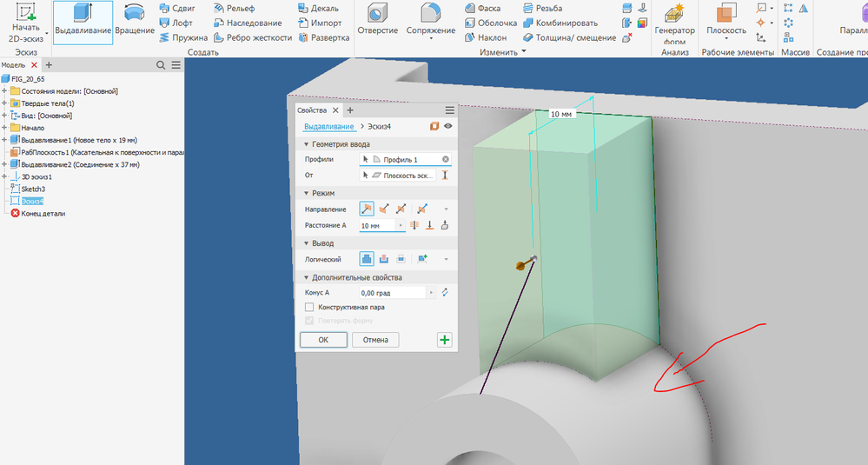
Task: Select the Развертка (Unwrap) tool
Action: (324, 37)
